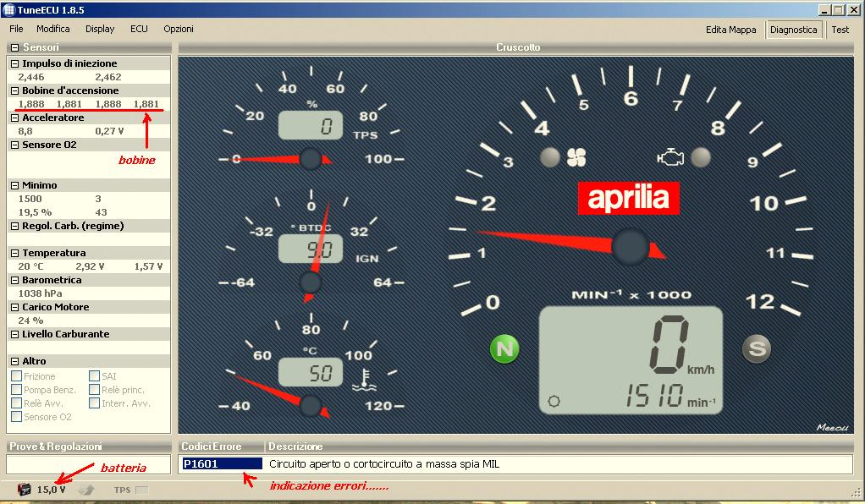Click the TuneECU app icon in title bar
865x504 pixels.
pos(8,9)
